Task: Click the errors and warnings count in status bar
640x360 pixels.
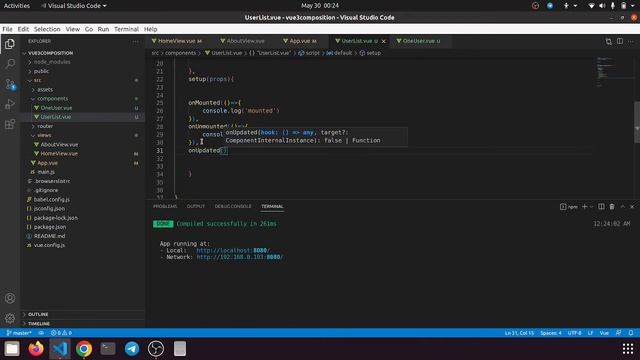Action: (61, 333)
